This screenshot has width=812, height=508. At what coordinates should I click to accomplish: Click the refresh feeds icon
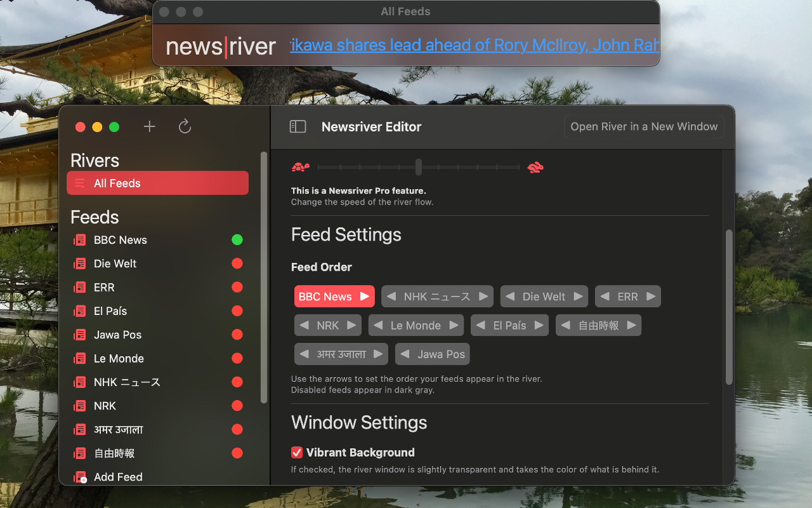pos(185,126)
